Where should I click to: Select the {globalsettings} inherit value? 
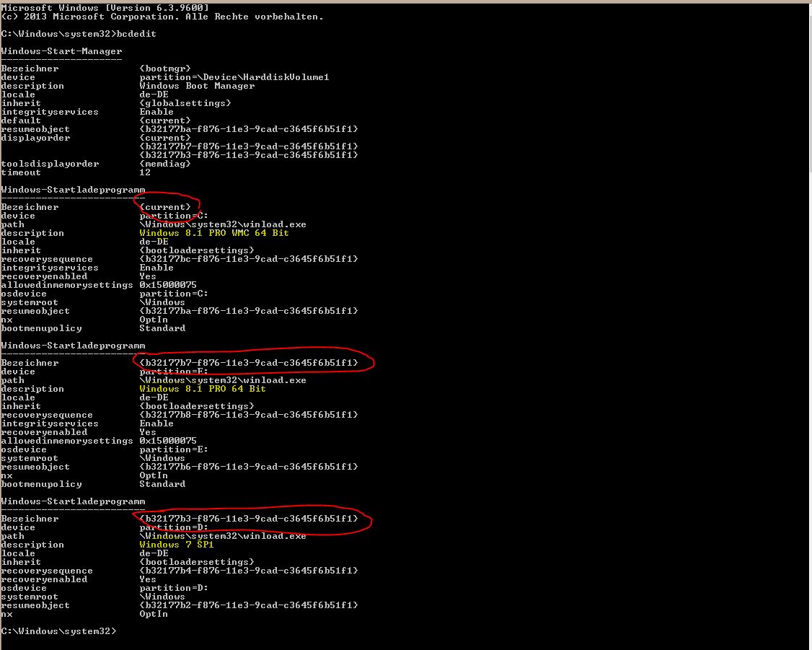pyautogui.click(x=185, y=103)
